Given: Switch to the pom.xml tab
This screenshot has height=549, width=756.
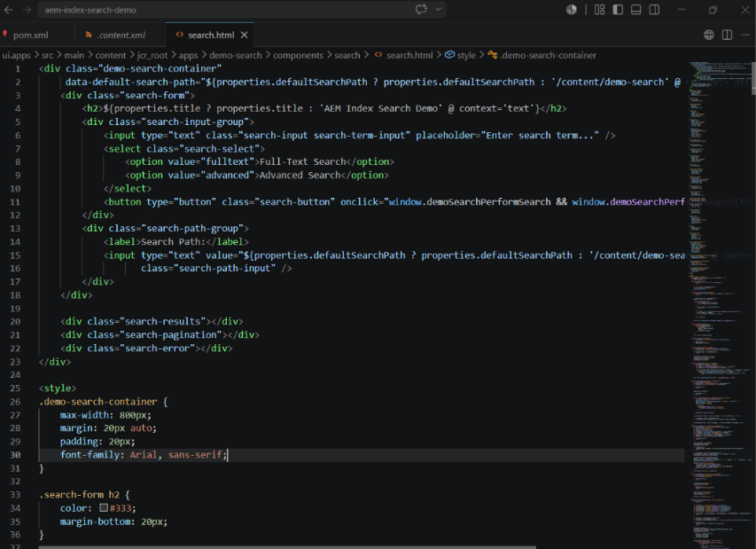Looking at the screenshot, I should point(31,35).
